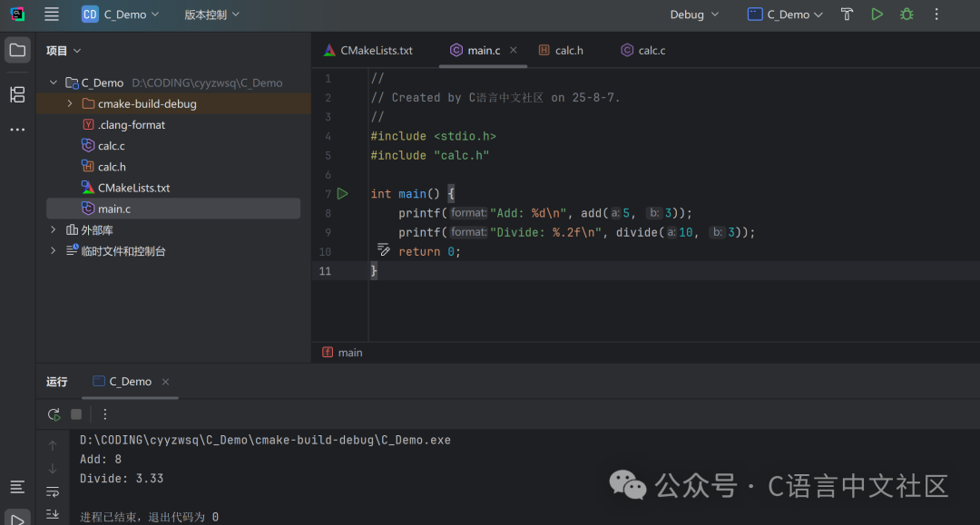
Task: Toggle scroll to end in run console
Action: (x=53, y=514)
